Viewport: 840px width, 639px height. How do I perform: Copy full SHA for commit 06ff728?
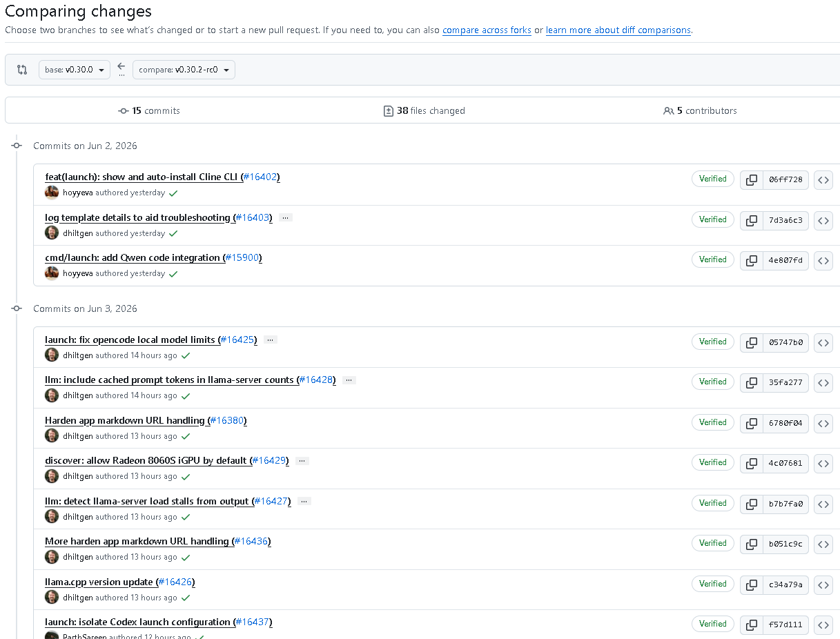coord(752,179)
